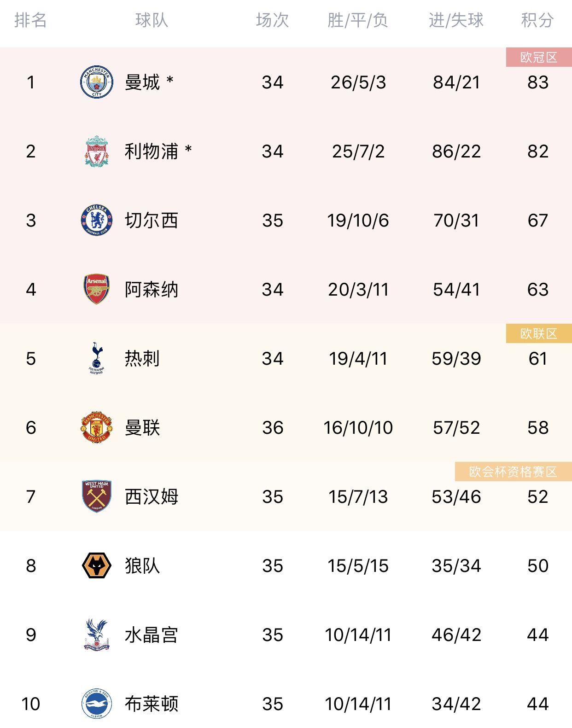
Task: Tap the Crystal Palace eagle crest
Action: [97, 635]
